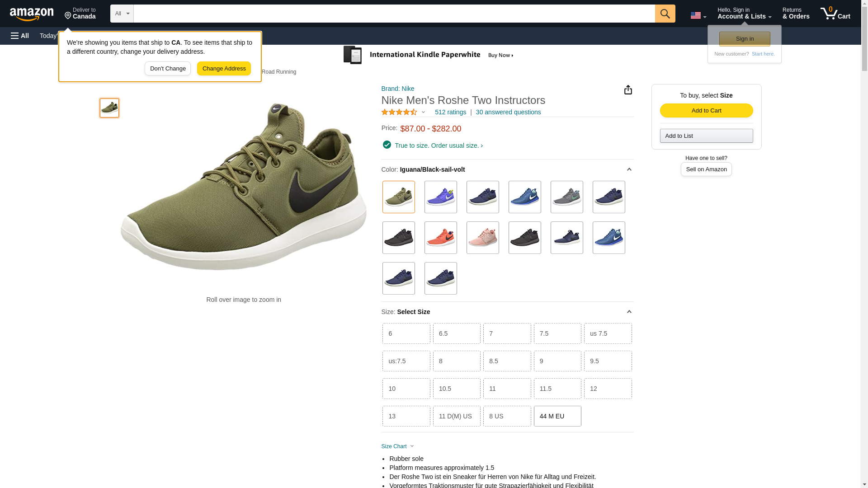
Task: Open Account & Lists menu
Action: [x=744, y=14]
